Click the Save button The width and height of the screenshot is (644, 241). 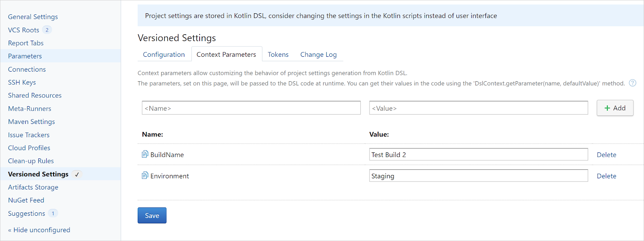coord(152,215)
